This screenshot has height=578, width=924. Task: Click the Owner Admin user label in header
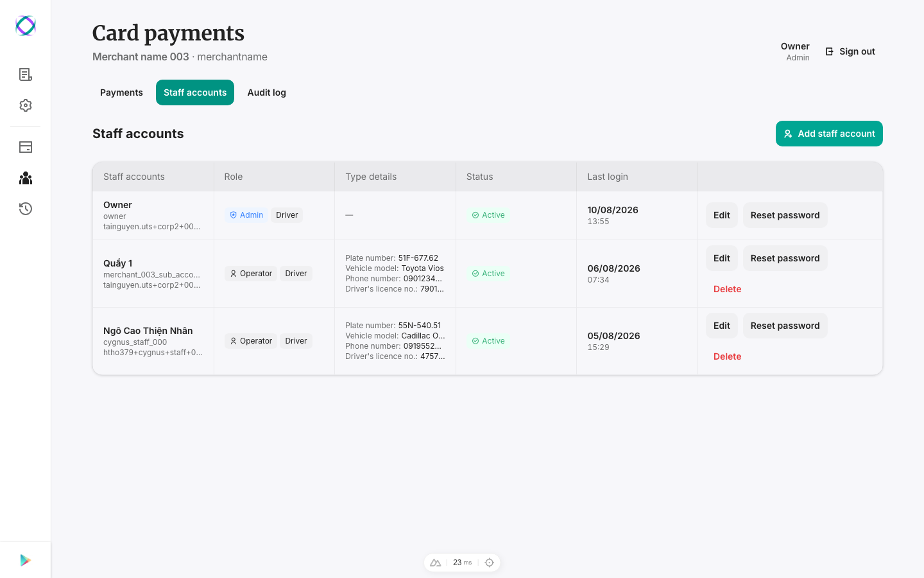(795, 51)
